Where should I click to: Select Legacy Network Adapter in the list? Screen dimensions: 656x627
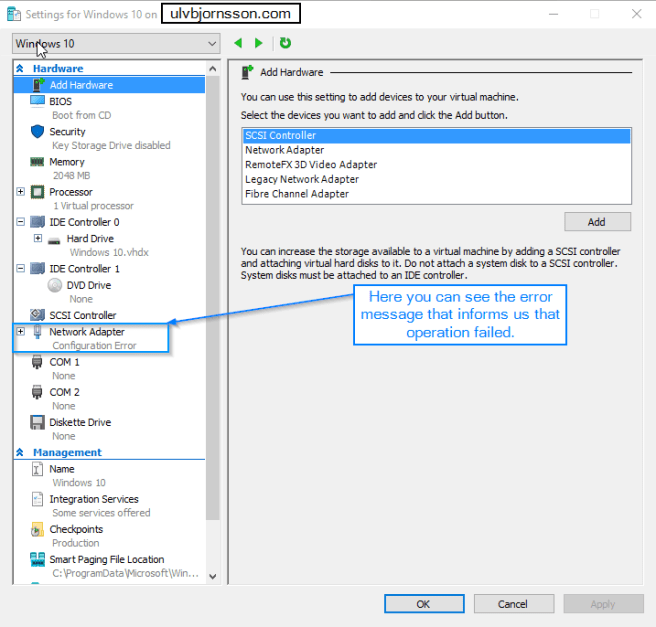(x=436, y=179)
